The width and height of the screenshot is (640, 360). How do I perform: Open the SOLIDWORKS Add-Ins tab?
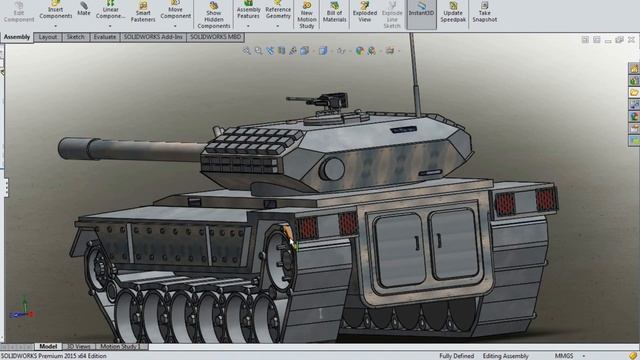pos(153,37)
